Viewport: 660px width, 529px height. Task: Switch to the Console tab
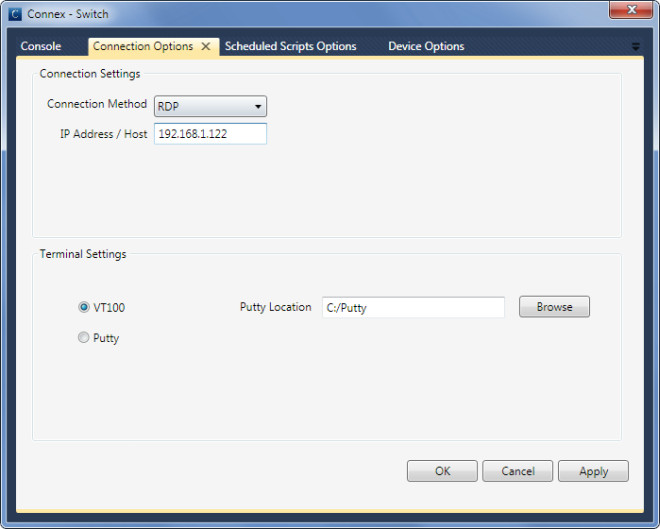click(x=41, y=46)
